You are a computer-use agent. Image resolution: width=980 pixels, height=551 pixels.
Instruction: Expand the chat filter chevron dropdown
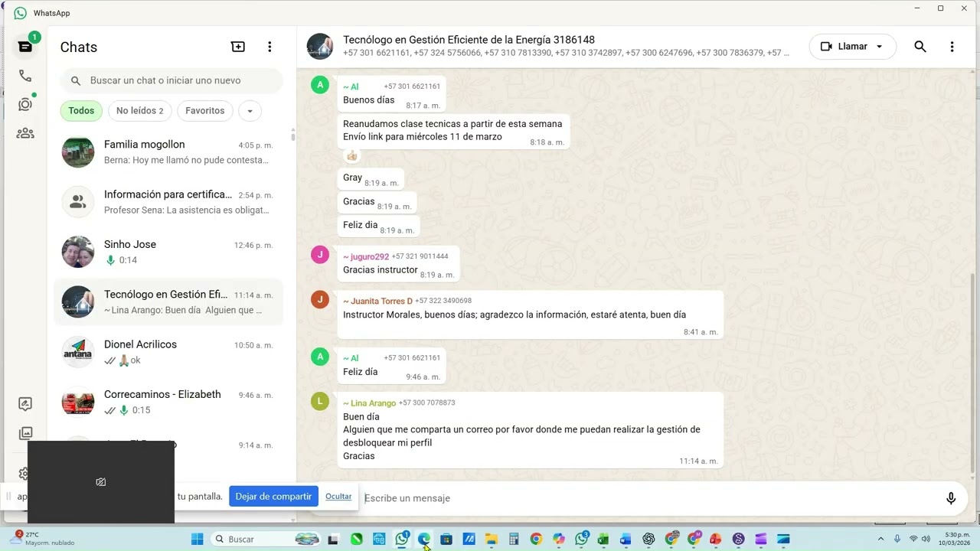click(250, 111)
